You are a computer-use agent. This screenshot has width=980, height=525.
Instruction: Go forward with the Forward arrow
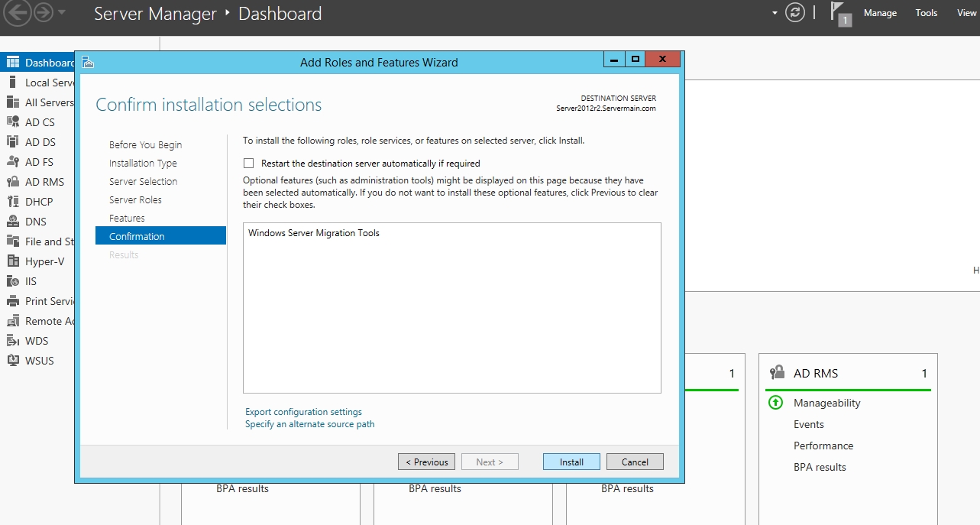pos(43,13)
